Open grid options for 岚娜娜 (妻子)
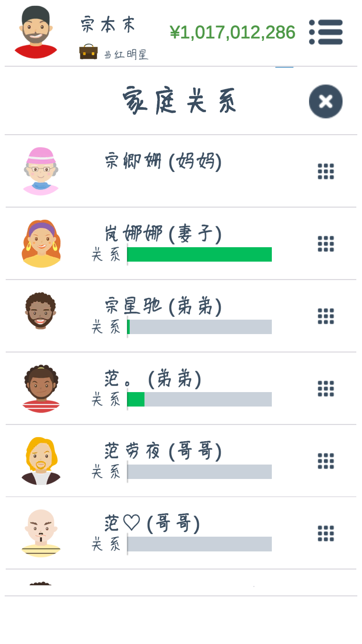Image resolution: width=362 pixels, height=644 pixels. pyautogui.click(x=326, y=244)
